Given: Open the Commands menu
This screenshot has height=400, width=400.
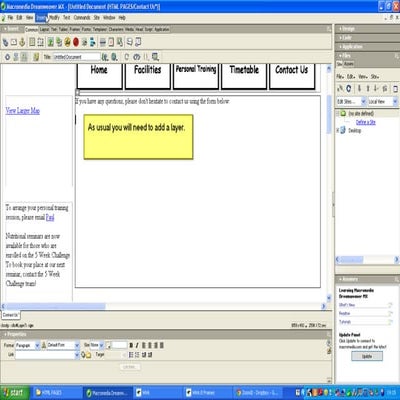Looking at the screenshot, I should tap(82, 17).
